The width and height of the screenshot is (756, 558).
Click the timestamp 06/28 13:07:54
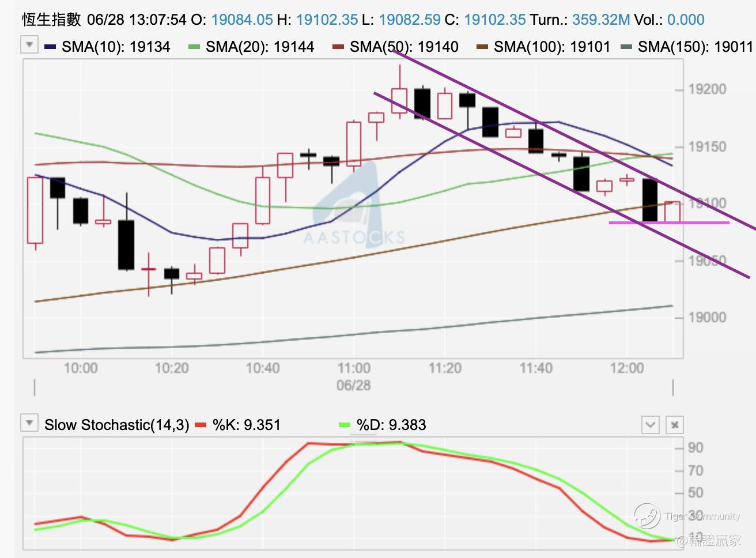tap(137, 20)
